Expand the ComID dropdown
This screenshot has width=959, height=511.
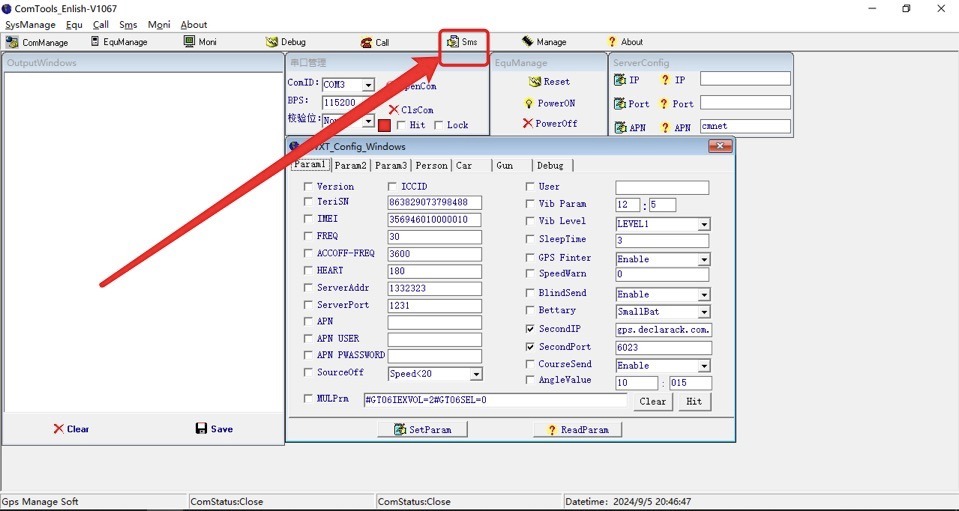coord(368,86)
